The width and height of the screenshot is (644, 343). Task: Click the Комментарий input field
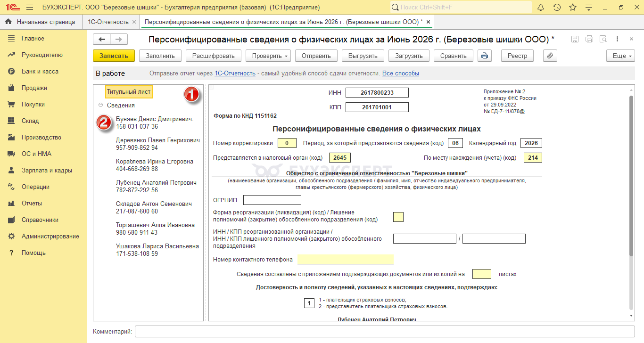(x=385, y=332)
